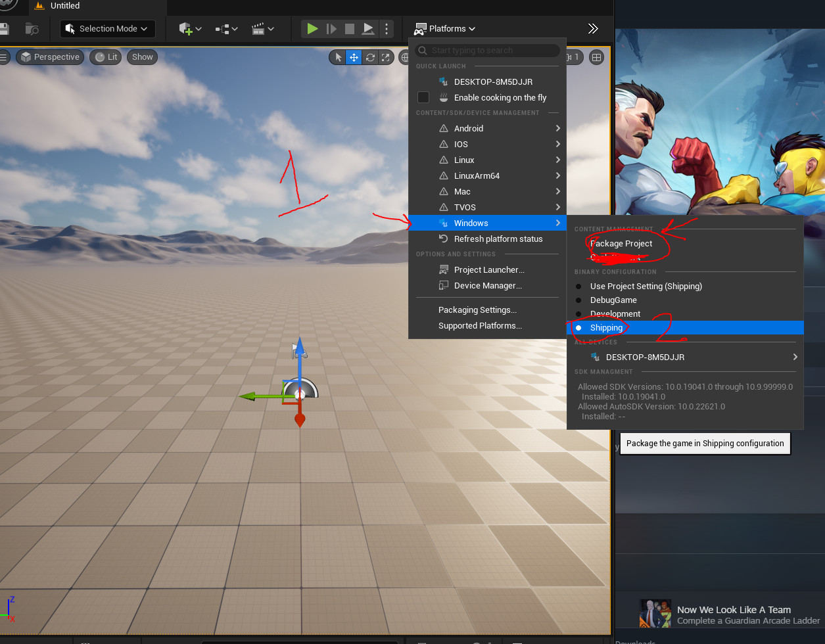Open the viewport hamburger options menu
Viewport: 825px width, 644px height.
click(3, 57)
